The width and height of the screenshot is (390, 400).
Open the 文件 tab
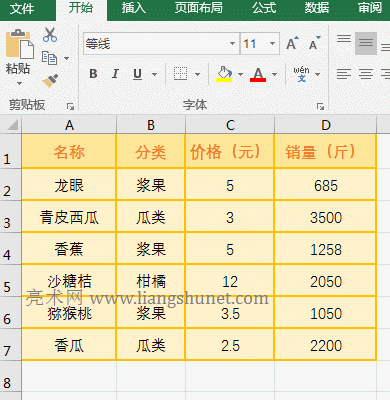click(x=22, y=9)
